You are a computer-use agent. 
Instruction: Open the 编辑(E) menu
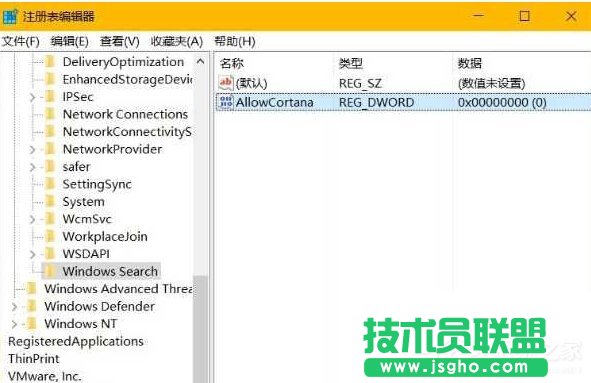(x=69, y=41)
